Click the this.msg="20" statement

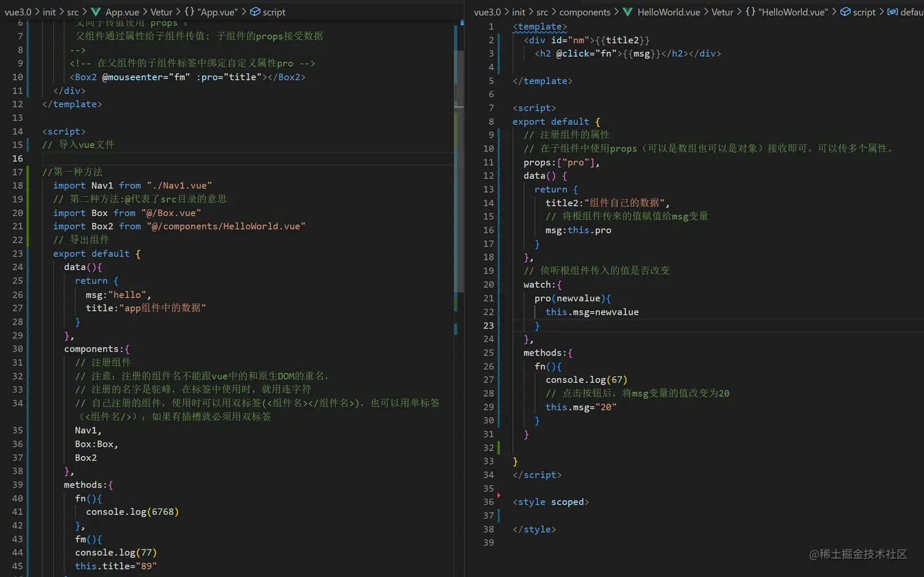[581, 407]
